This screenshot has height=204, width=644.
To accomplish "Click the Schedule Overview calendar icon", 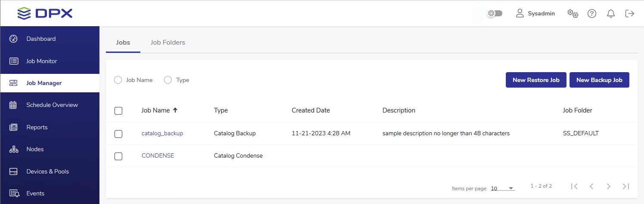I will tap(13, 105).
